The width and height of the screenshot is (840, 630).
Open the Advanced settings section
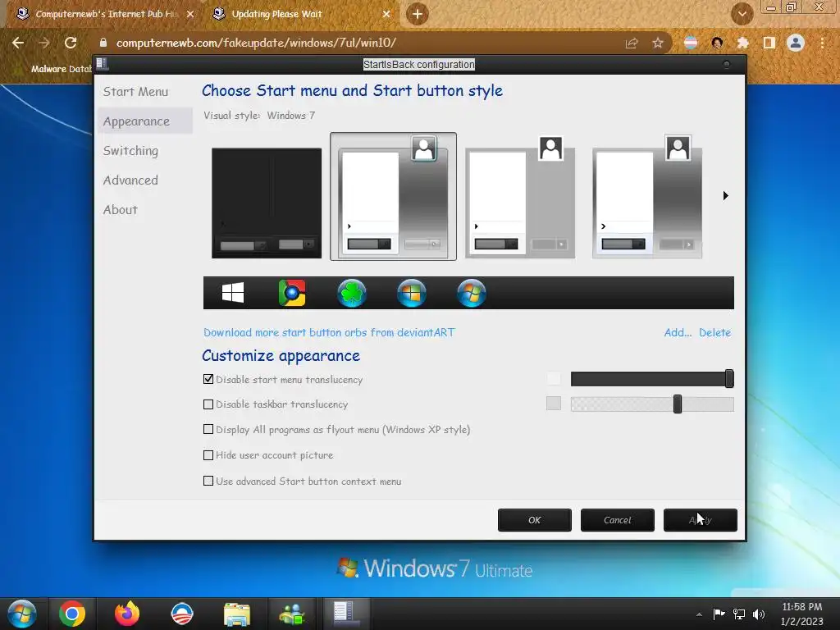pyautogui.click(x=130, y=180)
